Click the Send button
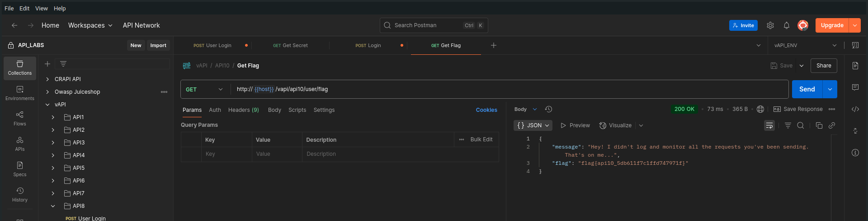This screenshot has height=221, width=868. [807, 89]
